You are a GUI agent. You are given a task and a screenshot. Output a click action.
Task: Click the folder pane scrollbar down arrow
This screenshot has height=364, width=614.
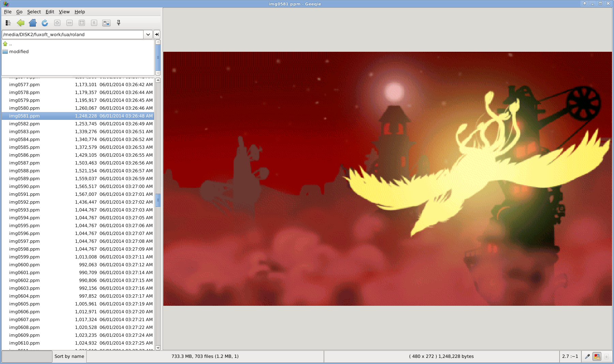tap(158, 73)
